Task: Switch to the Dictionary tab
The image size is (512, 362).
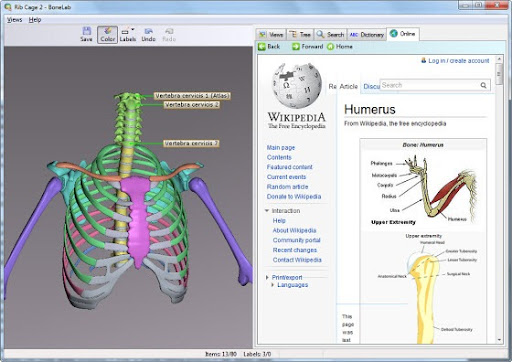Action: (x=367, y=35)
